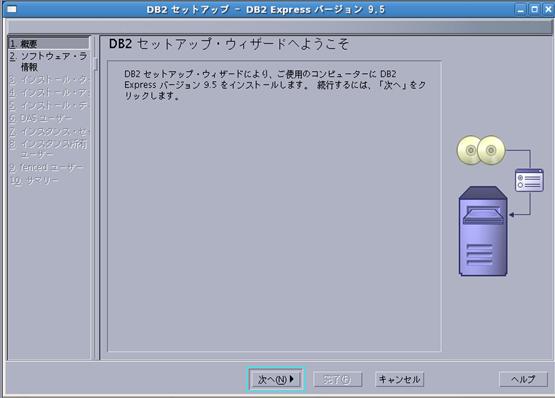Screen dimensions: 555x398
Task: Maximize the DB2 setup window
Action: tap(534, 9)
